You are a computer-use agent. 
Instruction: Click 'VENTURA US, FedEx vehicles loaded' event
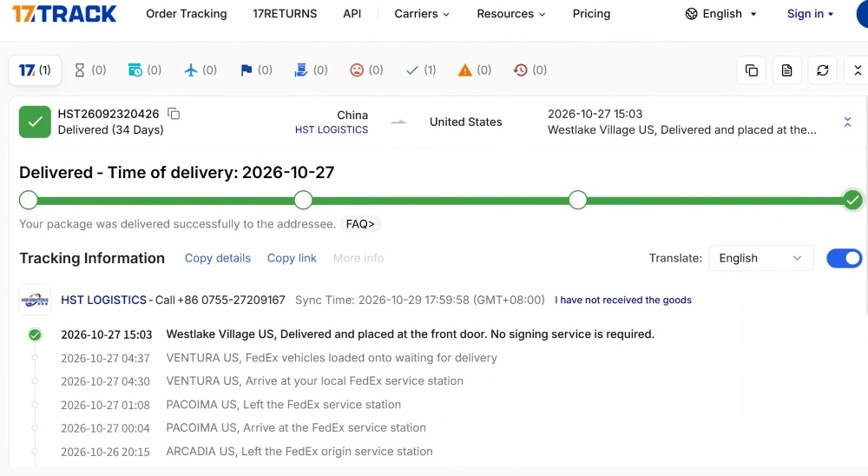click(x=332, y=358)
